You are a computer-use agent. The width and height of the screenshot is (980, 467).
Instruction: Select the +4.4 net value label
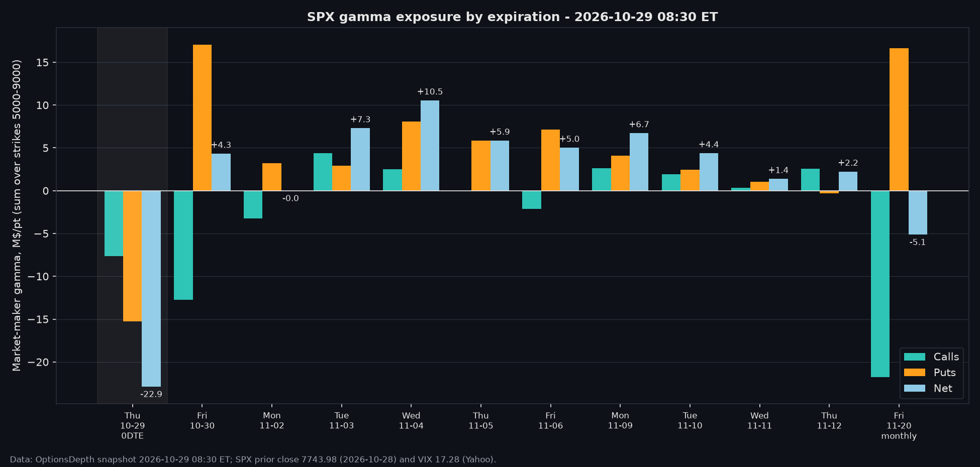709,145
